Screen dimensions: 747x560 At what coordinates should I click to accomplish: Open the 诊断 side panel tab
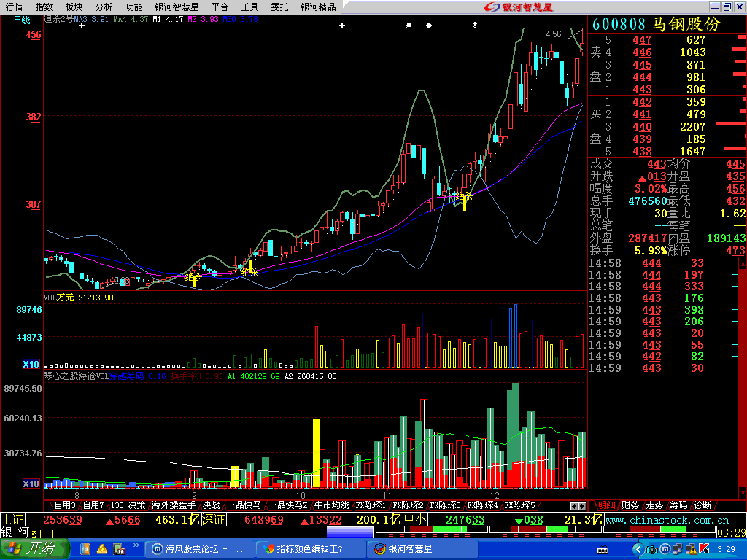pos(703,505)
